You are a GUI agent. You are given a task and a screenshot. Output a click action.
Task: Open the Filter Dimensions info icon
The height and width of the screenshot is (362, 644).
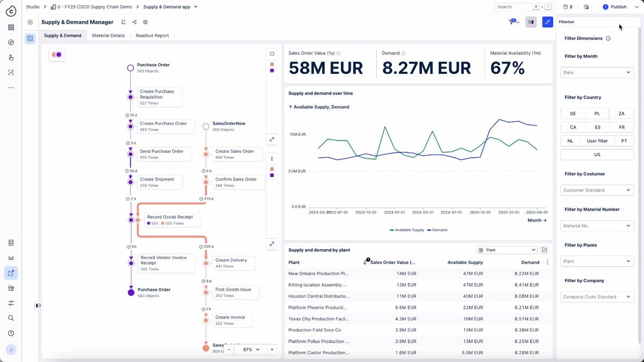coord(608,39)
